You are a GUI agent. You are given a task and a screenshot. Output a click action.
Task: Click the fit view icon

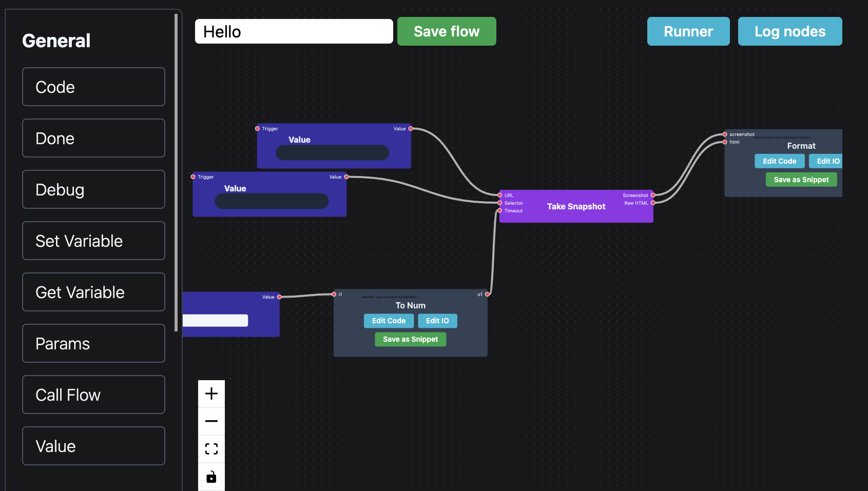[x=211, y=449]
